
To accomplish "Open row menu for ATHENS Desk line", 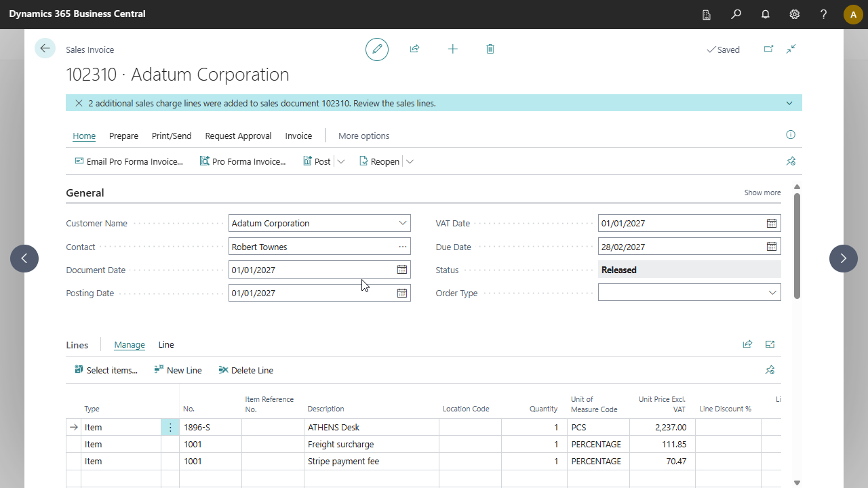I will (170, 427).
